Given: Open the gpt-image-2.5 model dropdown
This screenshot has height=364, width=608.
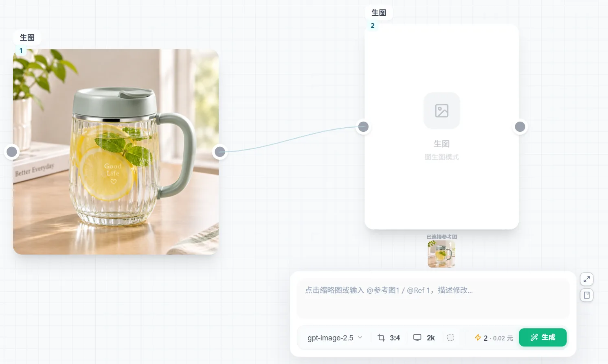Looking at the screenshot, I should [335, 338].
